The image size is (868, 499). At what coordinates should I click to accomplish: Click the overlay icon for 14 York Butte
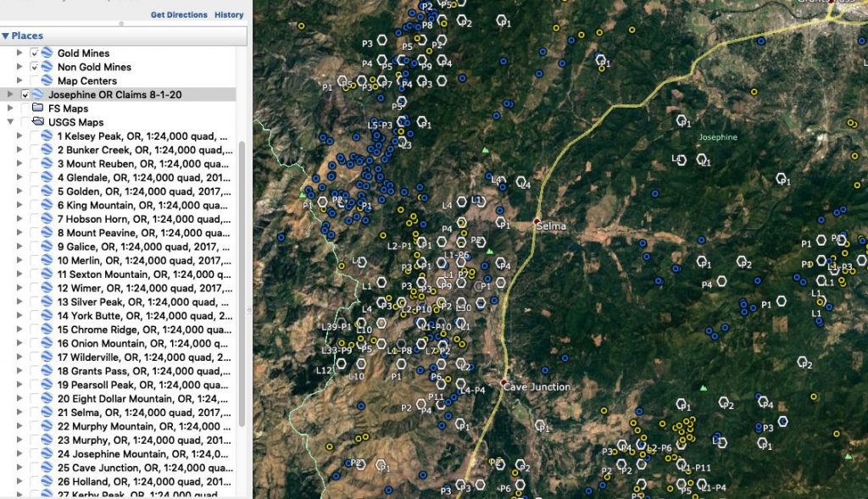pyautogui.click(x=47, y=316)
